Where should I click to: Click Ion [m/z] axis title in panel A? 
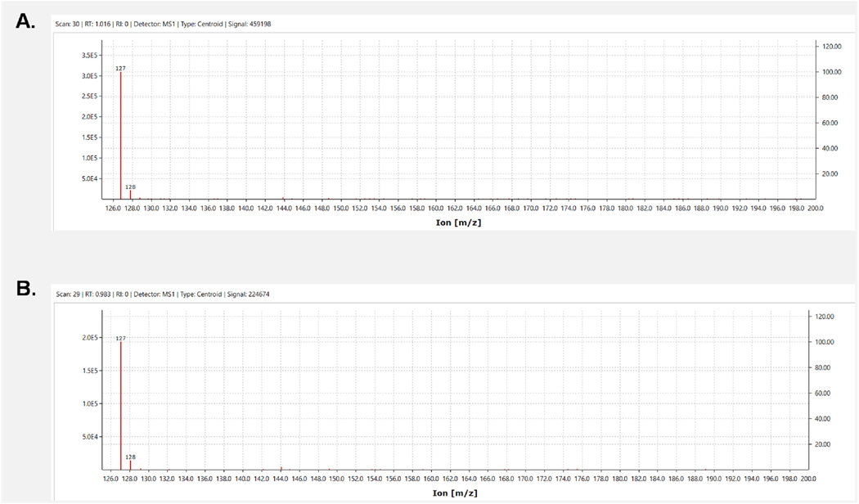pos(458,223)
